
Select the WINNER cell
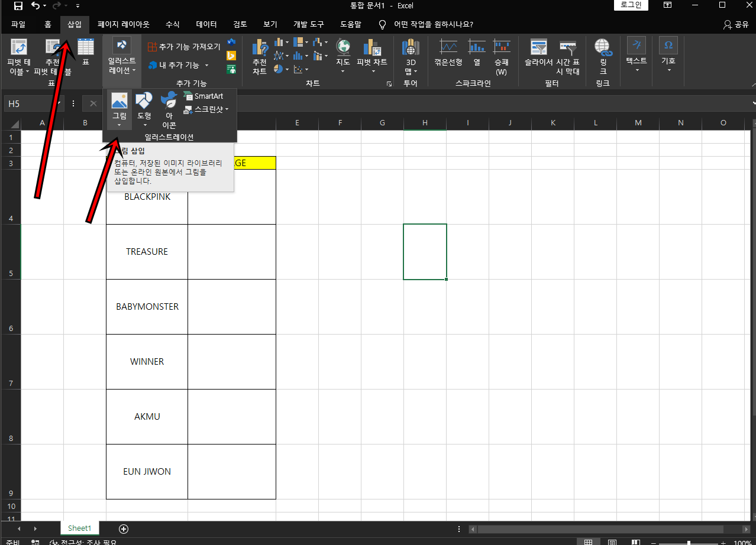coord(147,362)
